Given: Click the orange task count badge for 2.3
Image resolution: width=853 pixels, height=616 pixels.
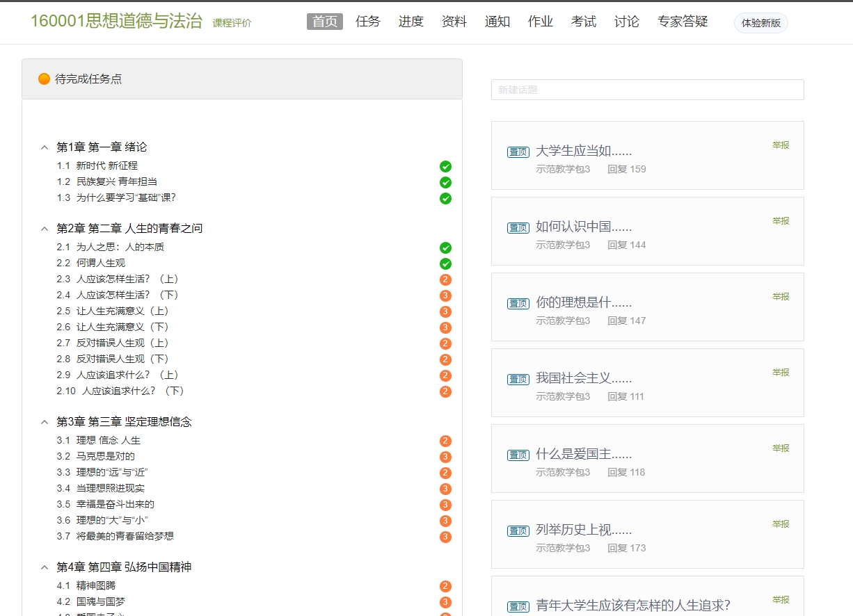Looking at the screenshot, I should [x=445, y=280].
